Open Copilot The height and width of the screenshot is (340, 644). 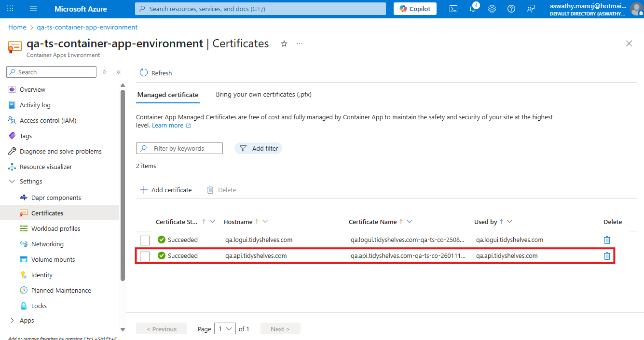(x=415, y=9)
